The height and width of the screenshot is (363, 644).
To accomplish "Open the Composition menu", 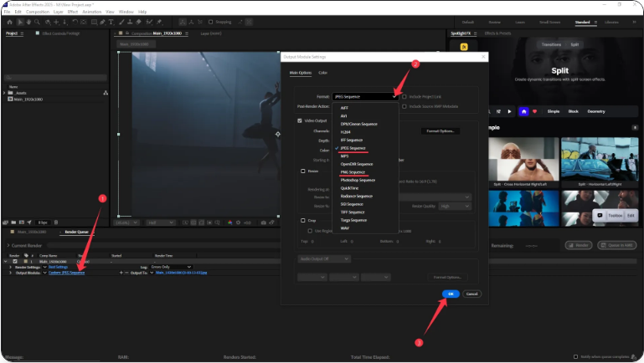I will [x=38, y=12].
